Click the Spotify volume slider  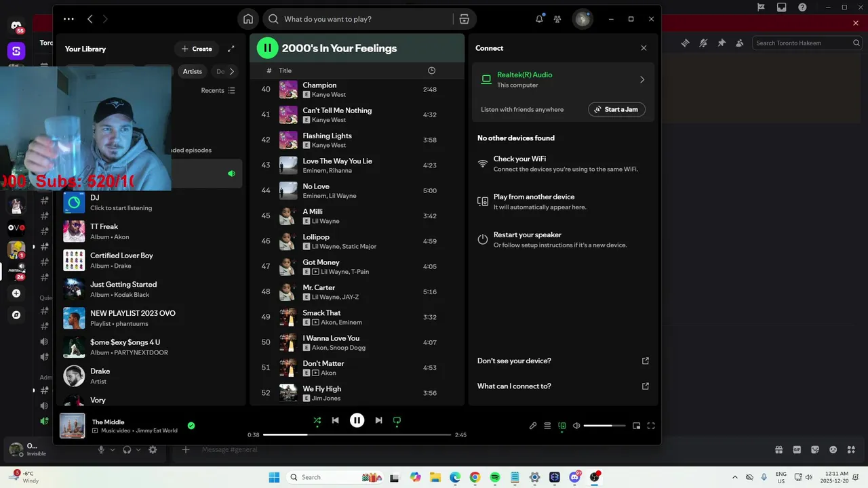coord(604,426)
